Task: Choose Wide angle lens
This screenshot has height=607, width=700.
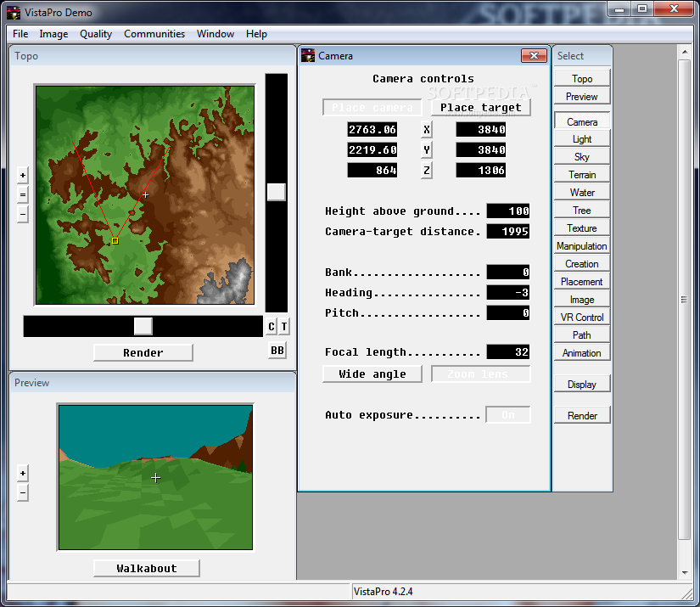Action: coord(372,374)
